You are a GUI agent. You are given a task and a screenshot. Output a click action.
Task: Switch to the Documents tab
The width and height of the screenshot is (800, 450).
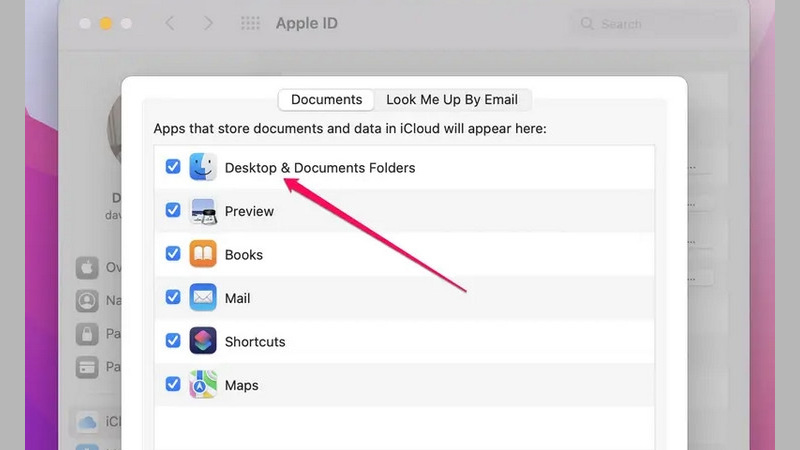click(327, 99)
